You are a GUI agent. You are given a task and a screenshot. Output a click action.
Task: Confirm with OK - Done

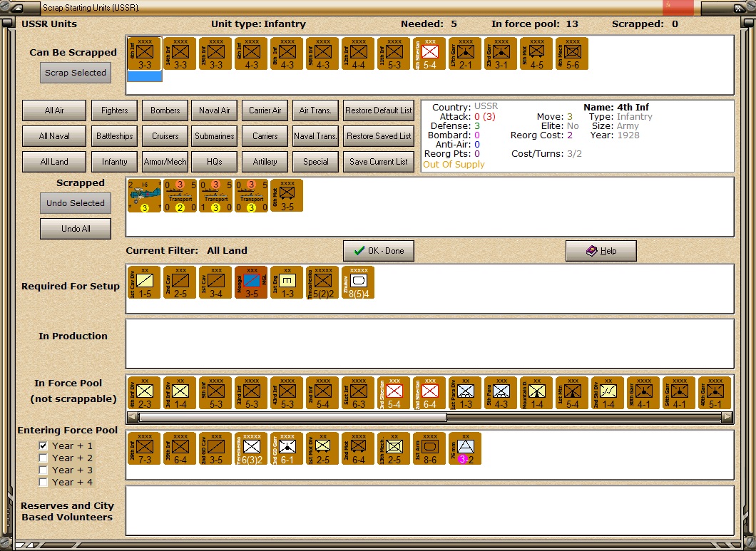pos(379,251)
